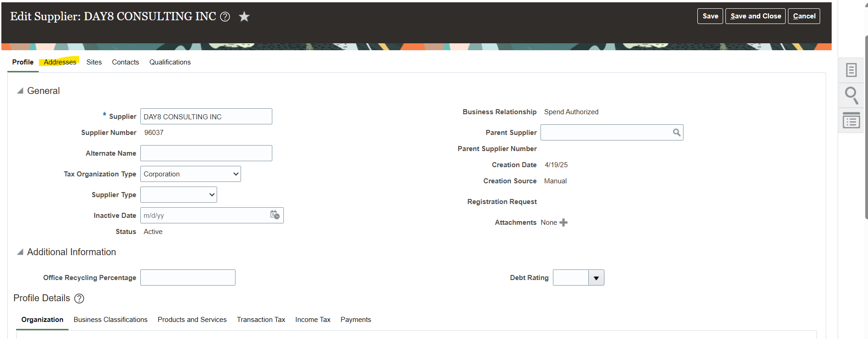
Task: Open the Debt Rating dropdown arrow
Action: tap(596, 278)
